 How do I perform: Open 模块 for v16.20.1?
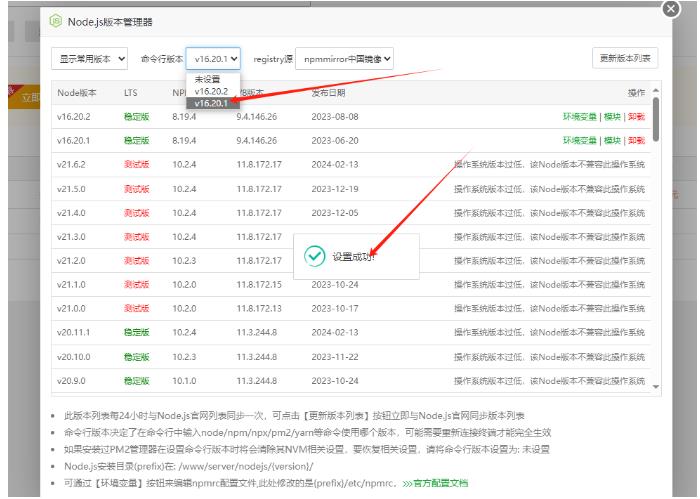(x=612, y=141)
